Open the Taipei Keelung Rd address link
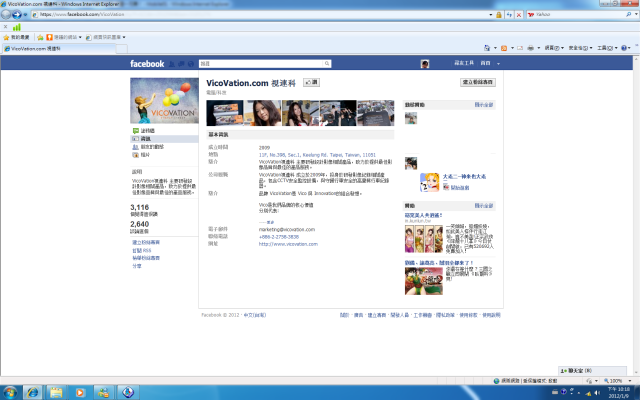The height and width of the screenshot is (400, 640). click(317, 155)
